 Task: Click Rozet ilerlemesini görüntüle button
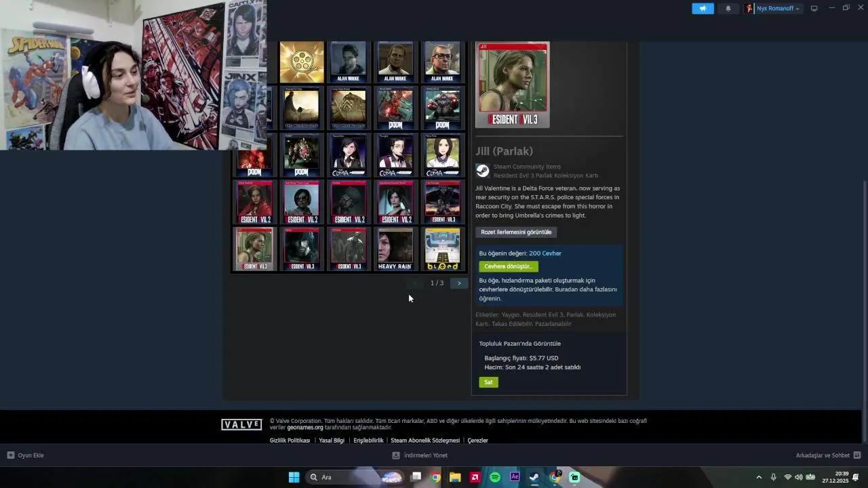click(516, 232)
